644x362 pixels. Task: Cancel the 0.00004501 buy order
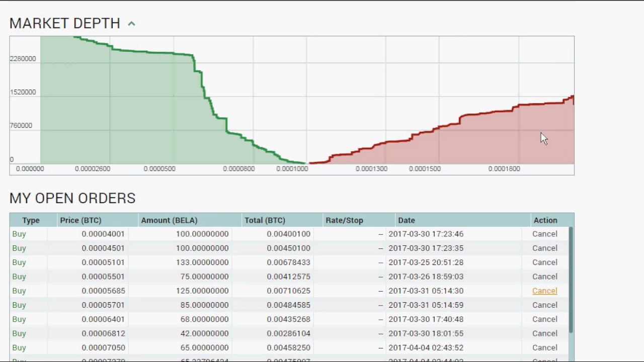click(544, 248)
